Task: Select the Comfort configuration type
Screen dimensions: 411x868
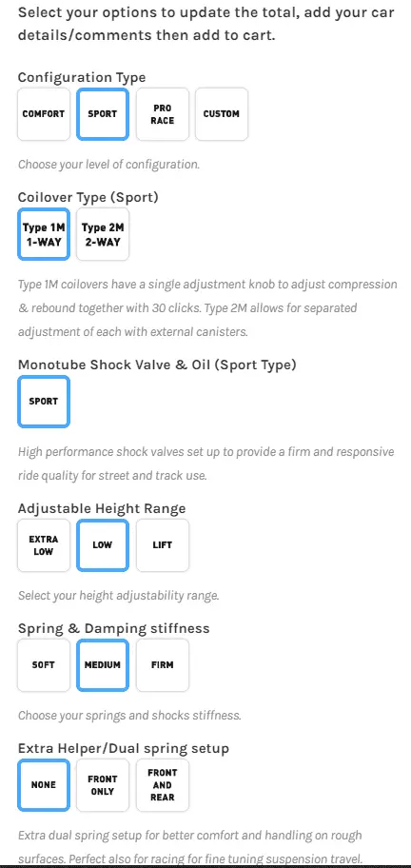Action: pyautogui.click(x=44, y=114)
